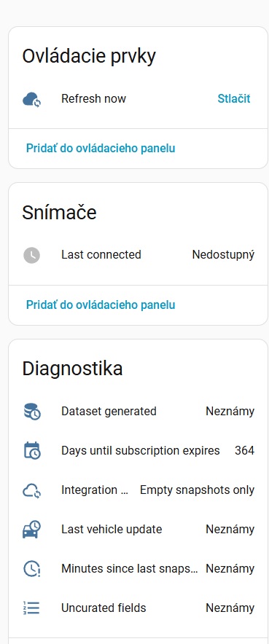Click the Last vehicle update car icon
The height and width of the screenshot is (644, 269).
[31, 530]
